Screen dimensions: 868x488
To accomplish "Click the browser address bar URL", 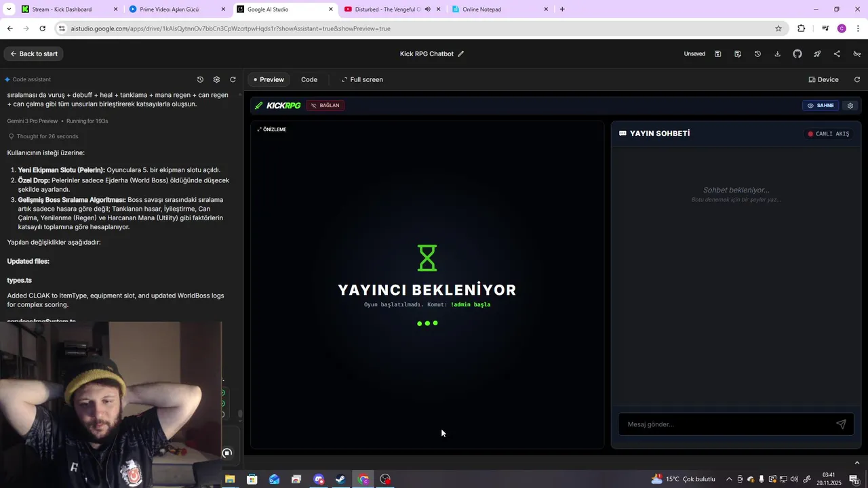I will [x=231, y=28].
